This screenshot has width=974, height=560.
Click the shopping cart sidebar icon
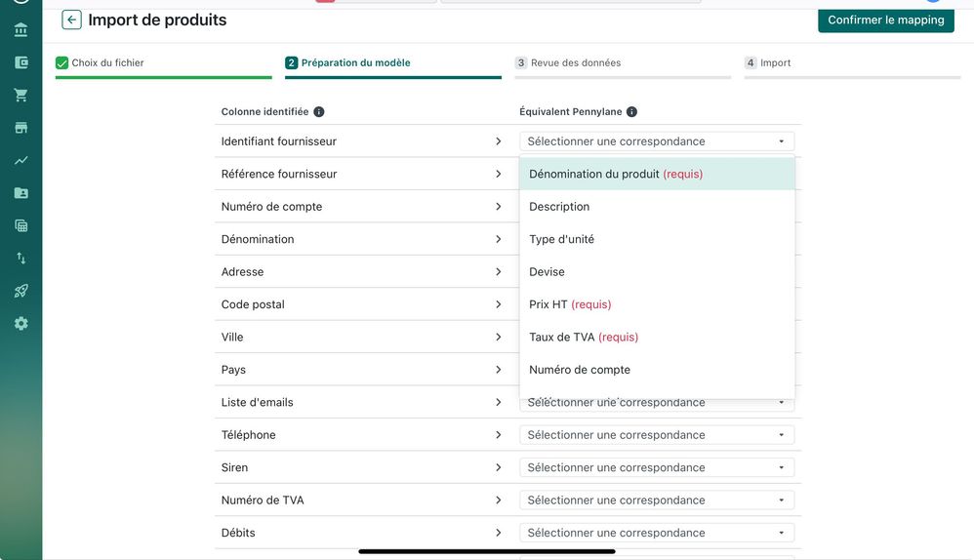[20, 96]
